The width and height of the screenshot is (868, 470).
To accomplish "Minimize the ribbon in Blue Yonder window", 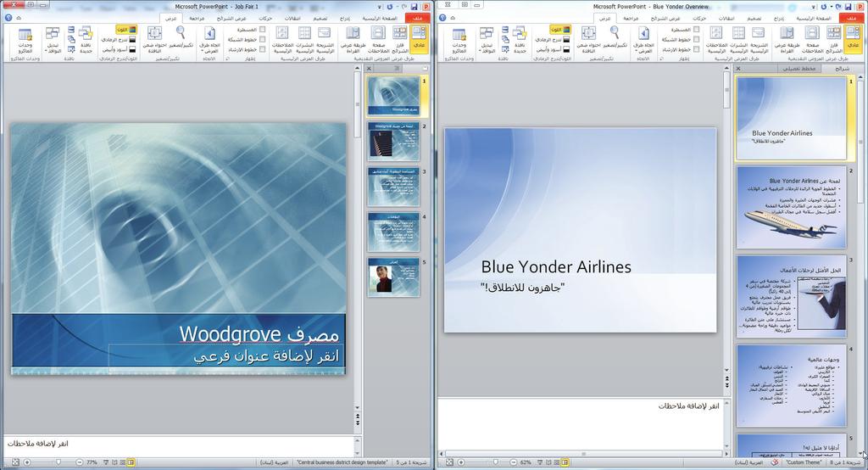I will click(x=453, y=18).
